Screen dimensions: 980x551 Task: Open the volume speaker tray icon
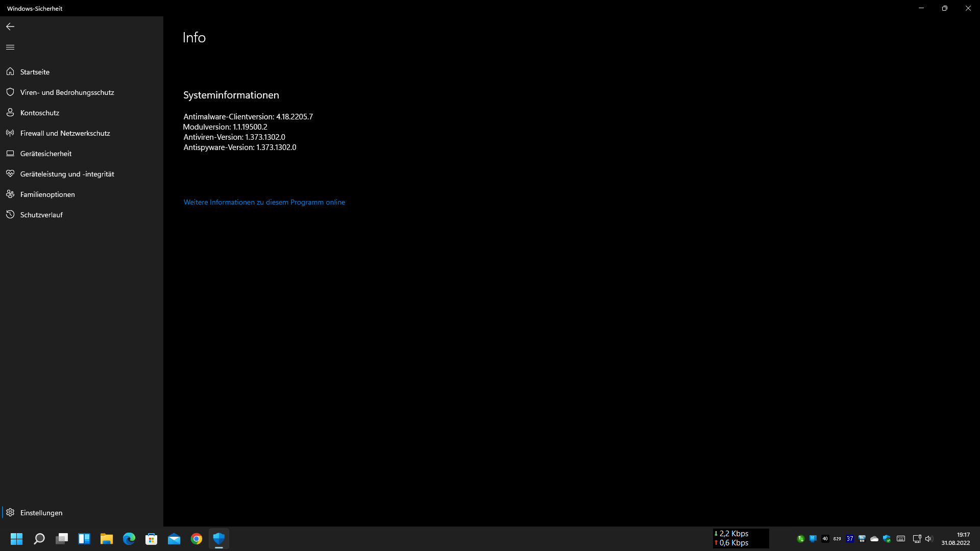(x=928, y=539)
